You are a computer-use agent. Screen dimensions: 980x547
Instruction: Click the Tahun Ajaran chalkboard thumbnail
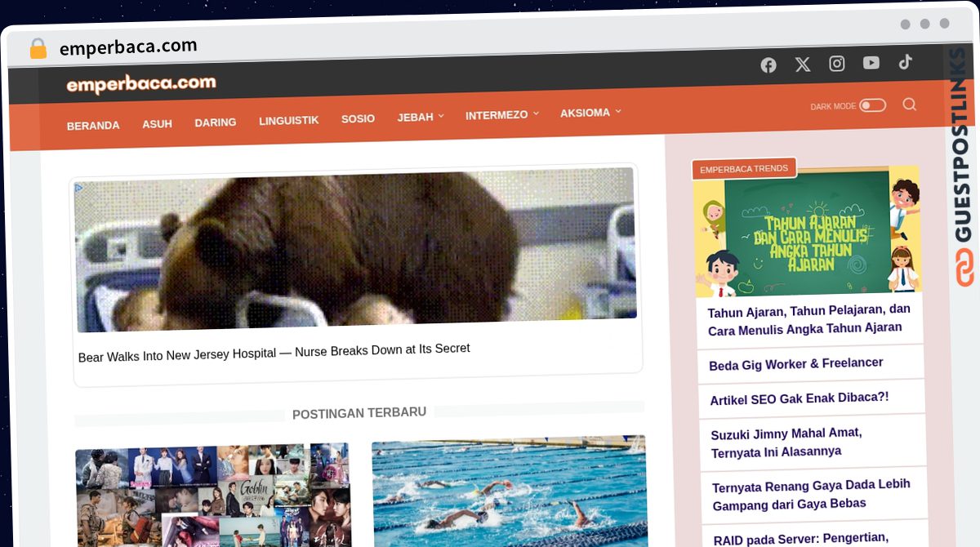coord(807,231)
